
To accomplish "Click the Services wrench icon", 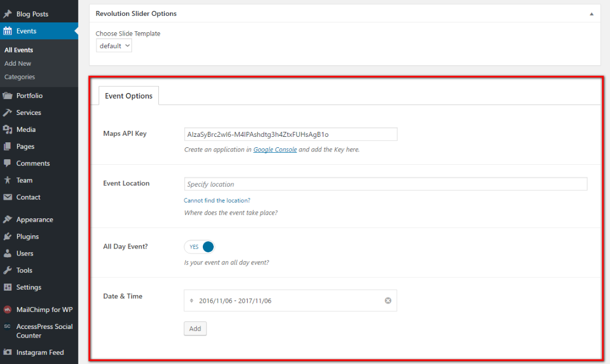I will click(x=8, y=113).
